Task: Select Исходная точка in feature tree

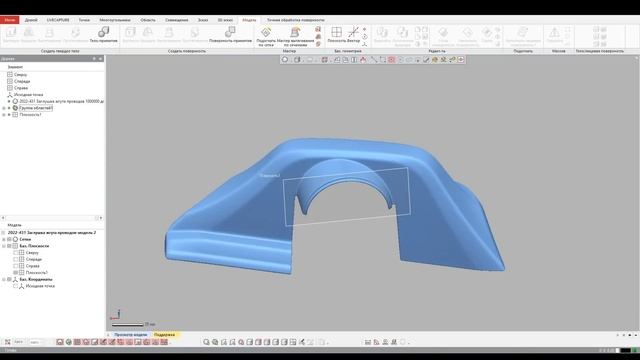Action: (29, 95)
